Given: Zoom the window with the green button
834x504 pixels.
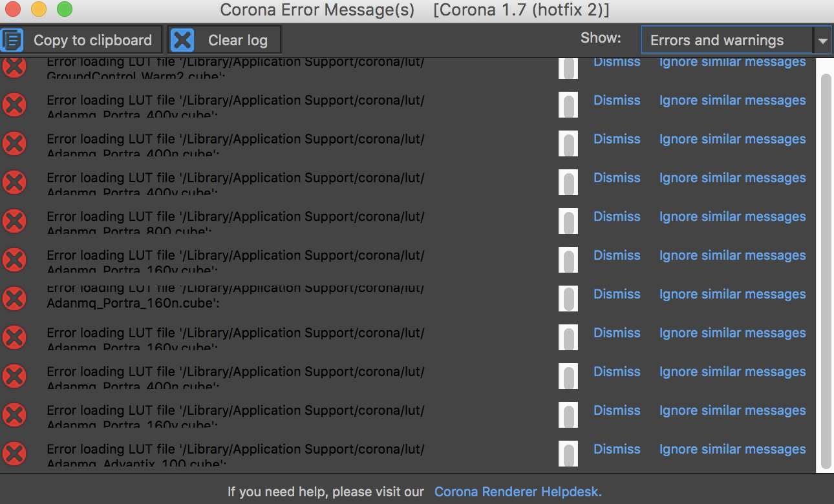Looking at the screenshot, I should click(65, 10).
